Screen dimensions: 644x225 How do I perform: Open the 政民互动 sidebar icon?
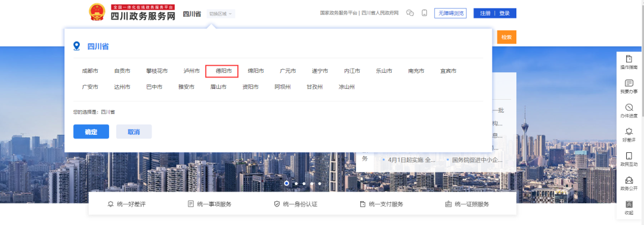pyautogui.click(x=628, y=156)
